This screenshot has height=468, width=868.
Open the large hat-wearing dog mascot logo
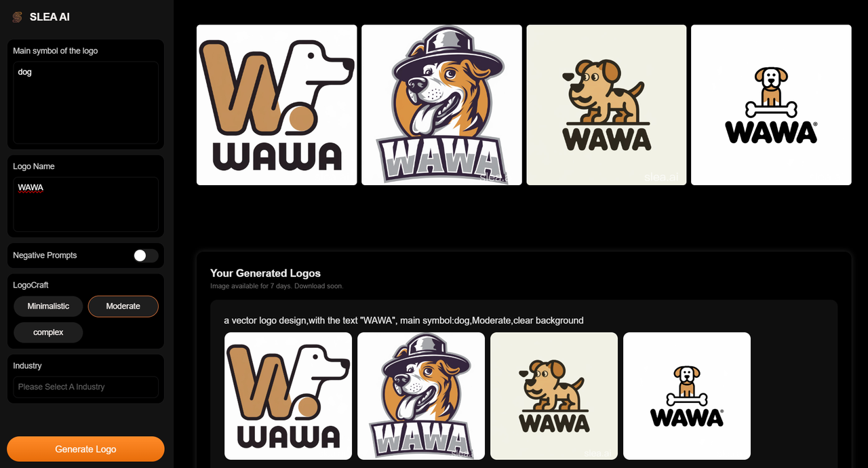pyautogui.click(x=441, y=105)
